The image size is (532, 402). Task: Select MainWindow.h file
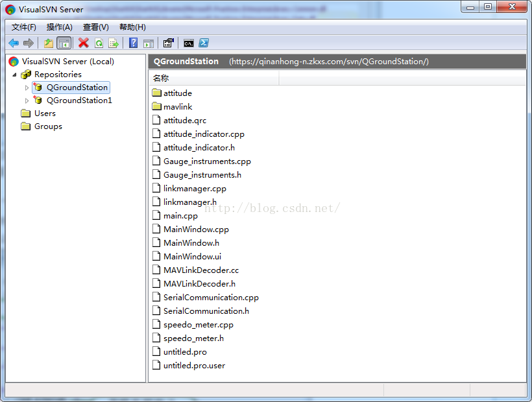(x=191, y=243)
